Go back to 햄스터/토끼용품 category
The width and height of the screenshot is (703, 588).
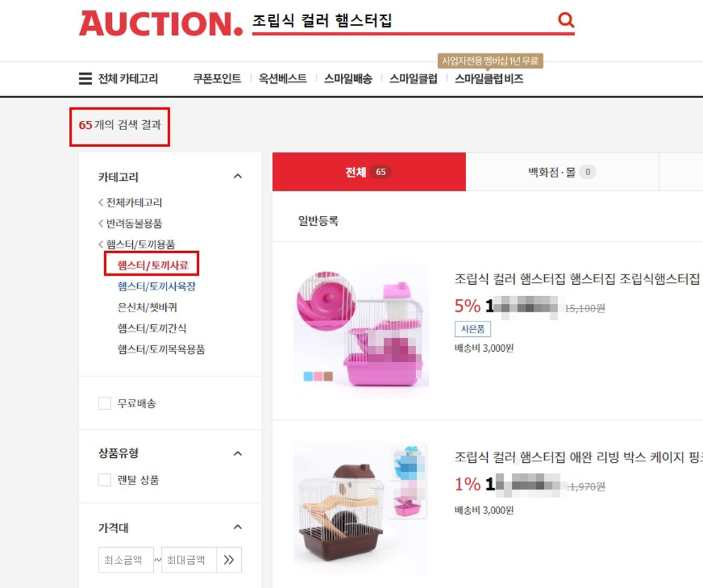(137, 244)
